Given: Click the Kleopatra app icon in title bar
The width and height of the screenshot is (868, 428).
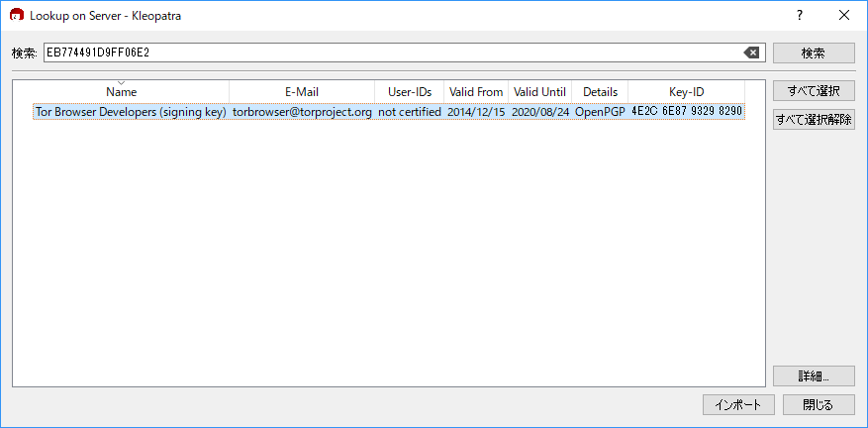Looking at the screenshot, I should coord(17,16).
